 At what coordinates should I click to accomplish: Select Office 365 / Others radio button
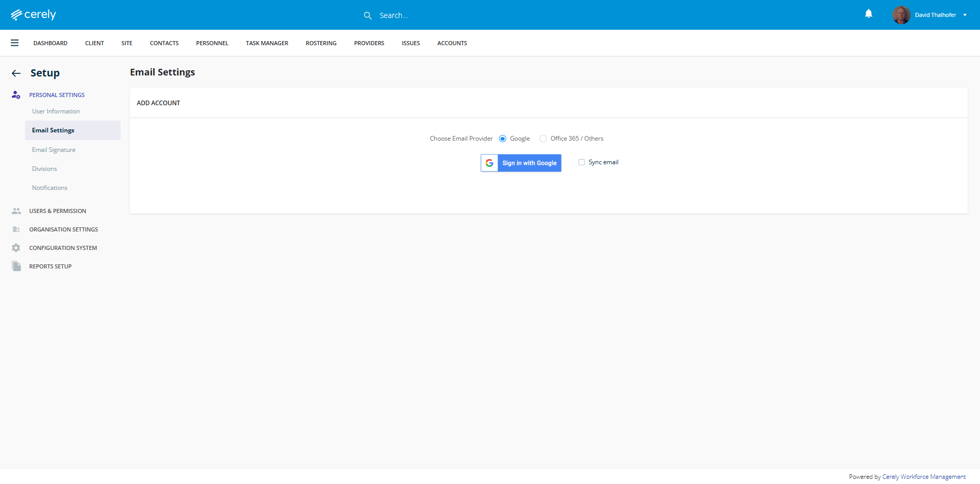pyautogui.click(x=543, y=139)
